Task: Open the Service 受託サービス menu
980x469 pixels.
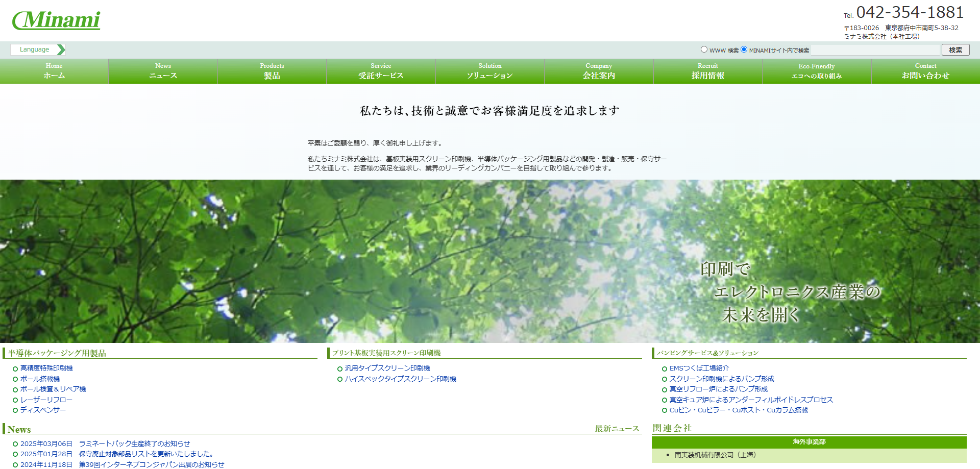Action: coord(381,71)
